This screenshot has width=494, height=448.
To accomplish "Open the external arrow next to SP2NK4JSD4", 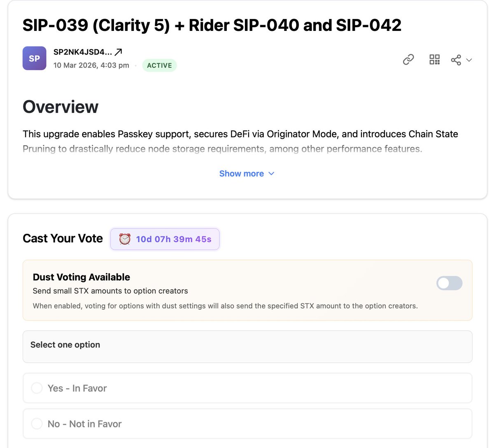I will pyautogui.click(x=119, y=52).
